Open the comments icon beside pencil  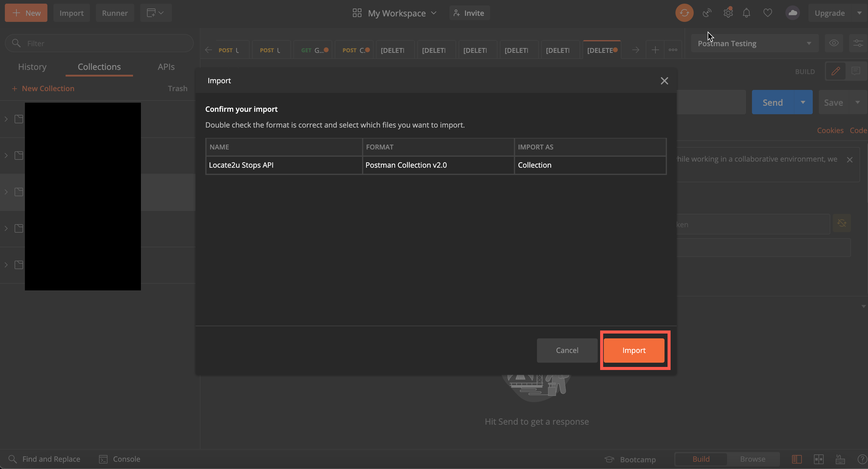[856, 71]
